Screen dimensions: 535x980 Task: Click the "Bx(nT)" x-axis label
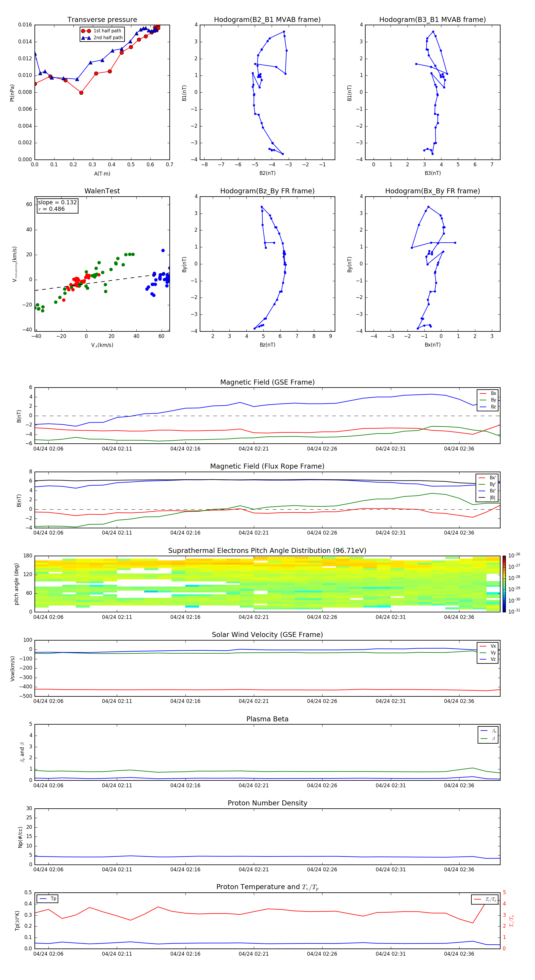[432, 345]
